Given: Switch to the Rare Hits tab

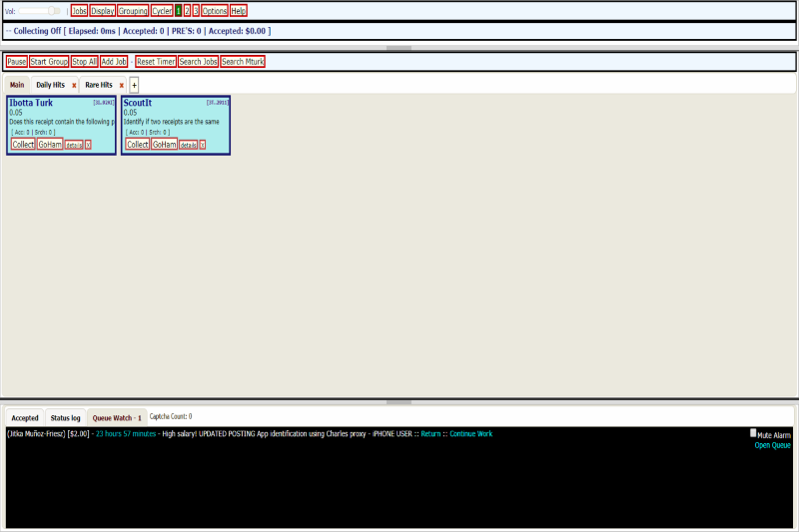Looking at the screenshot, I should pos(99,86).
